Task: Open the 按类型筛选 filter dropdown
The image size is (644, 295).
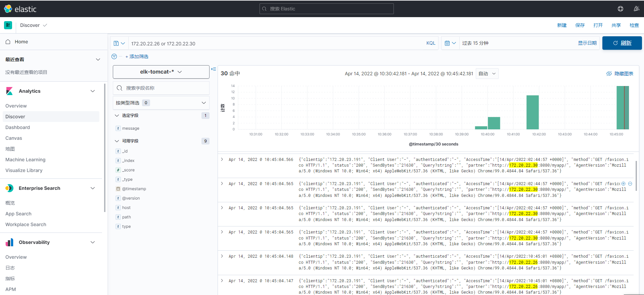Action: point(161,103)
